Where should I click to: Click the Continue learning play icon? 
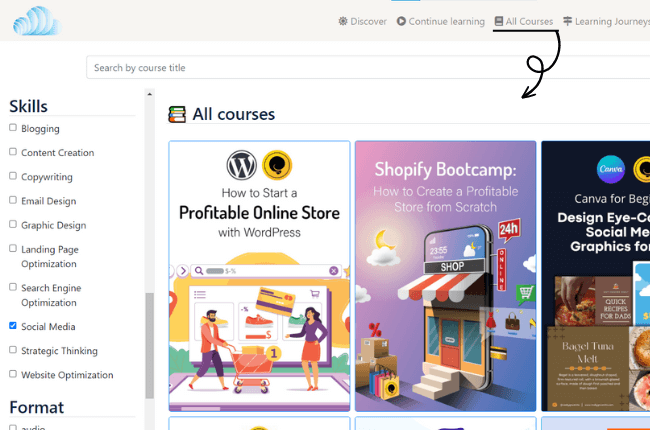point(401,21)
